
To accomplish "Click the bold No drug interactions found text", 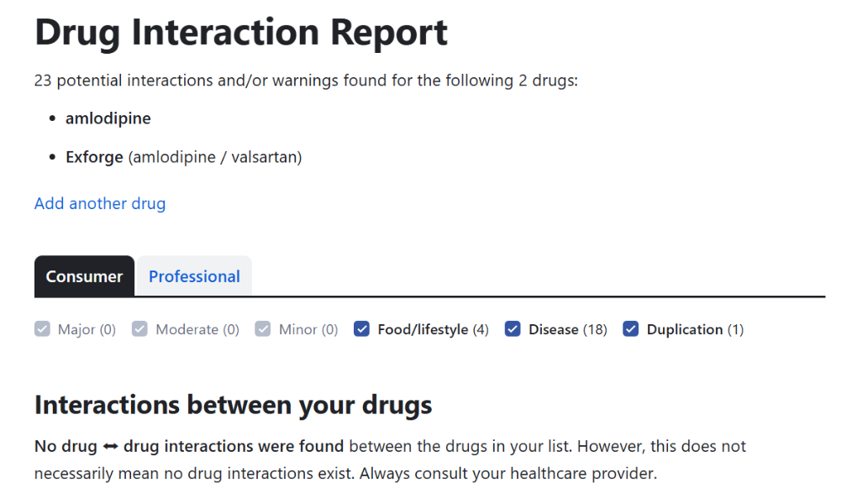I will click(x=188, y=446).
